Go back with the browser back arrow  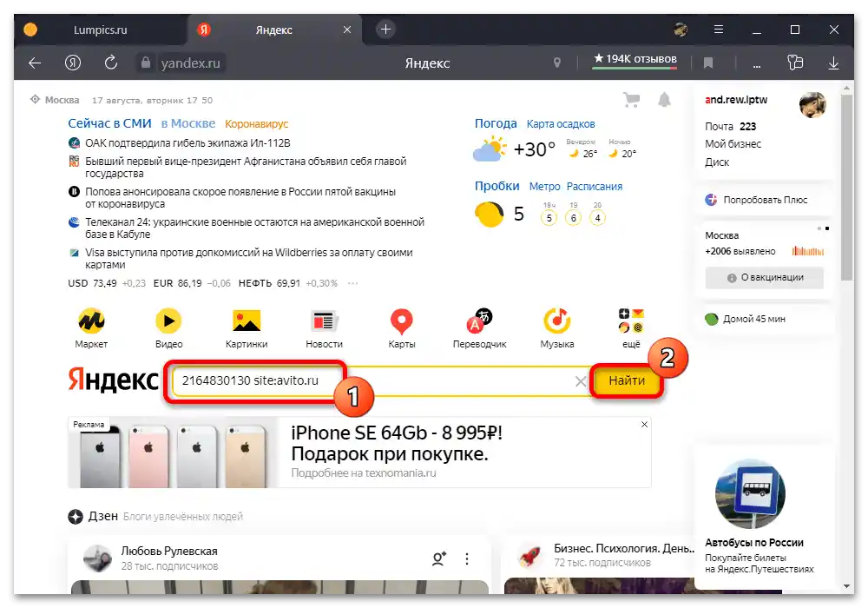click(x=35, y=63)
